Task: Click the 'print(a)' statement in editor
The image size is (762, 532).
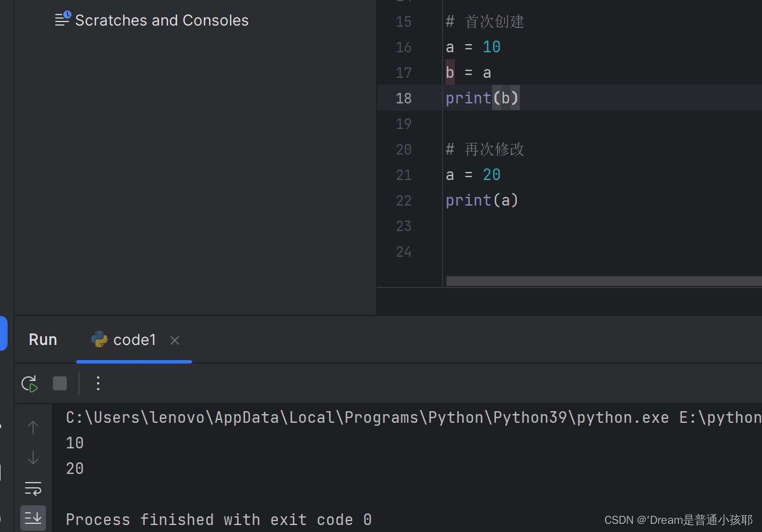Action: 482,200
